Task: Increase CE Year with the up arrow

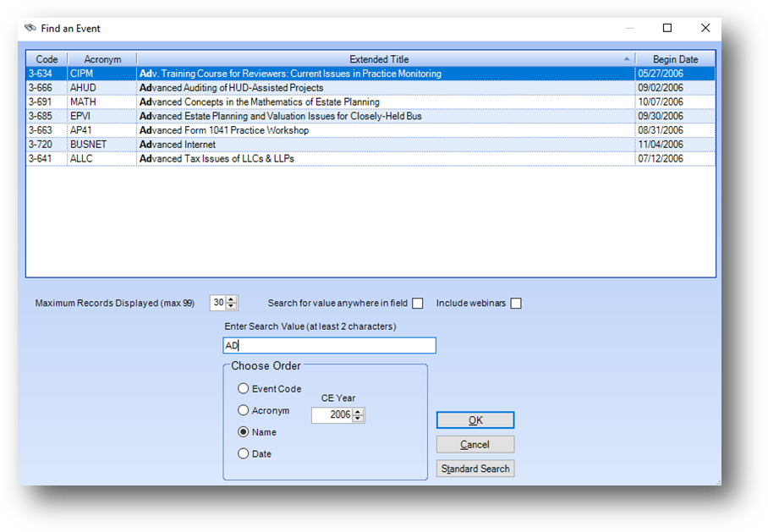Action: click(358, 412)
